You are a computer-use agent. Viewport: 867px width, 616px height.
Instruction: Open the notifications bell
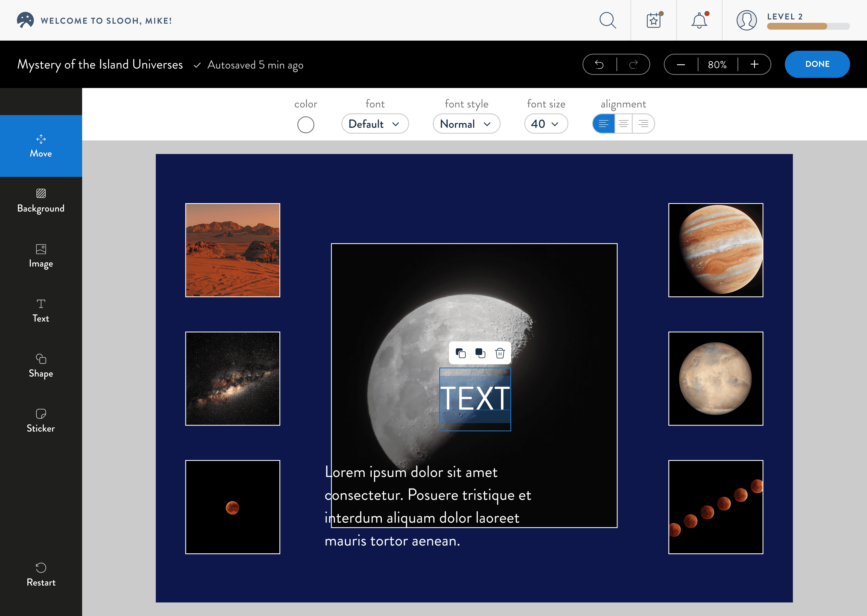coord(699,21)
